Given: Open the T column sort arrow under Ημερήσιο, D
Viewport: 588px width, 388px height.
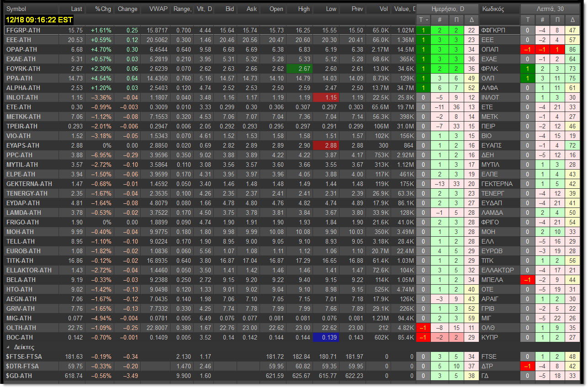Looking at the screenshot, I should pos(427,20).
